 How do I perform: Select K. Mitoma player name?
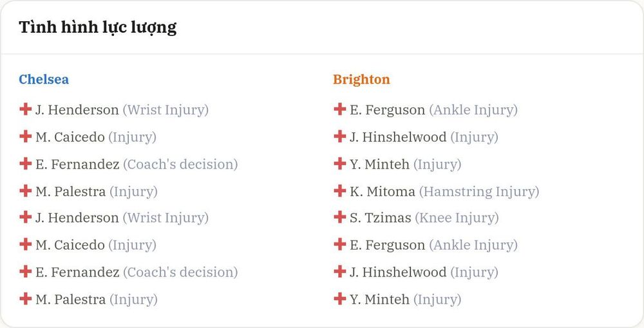pyautogui.click(x=383, y=192)
